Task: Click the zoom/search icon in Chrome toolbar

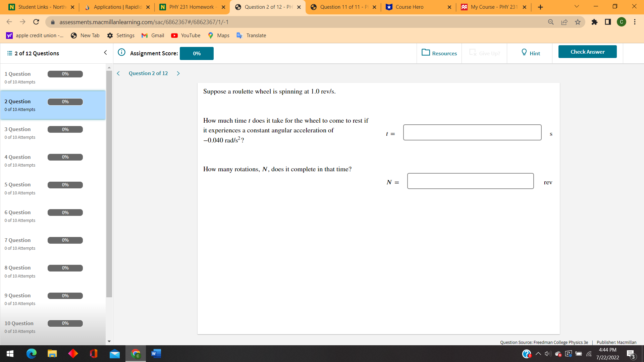Action: tap(551, 22)
